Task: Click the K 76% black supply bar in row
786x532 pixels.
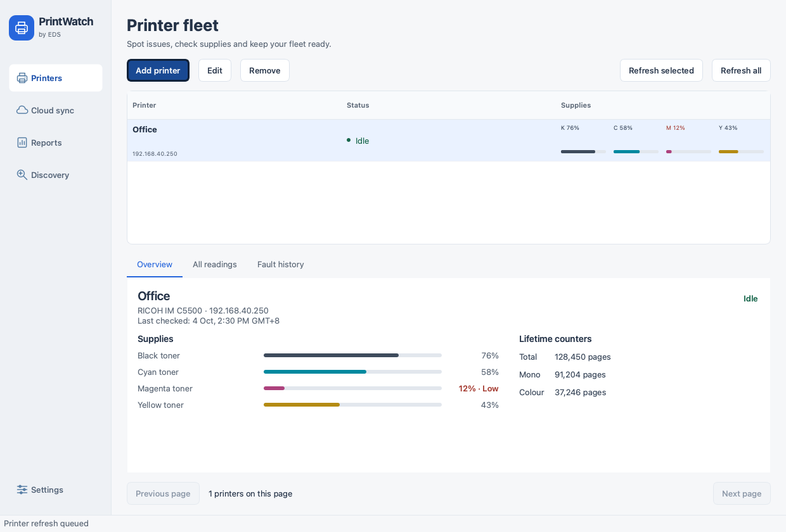Action: point(583,151)
